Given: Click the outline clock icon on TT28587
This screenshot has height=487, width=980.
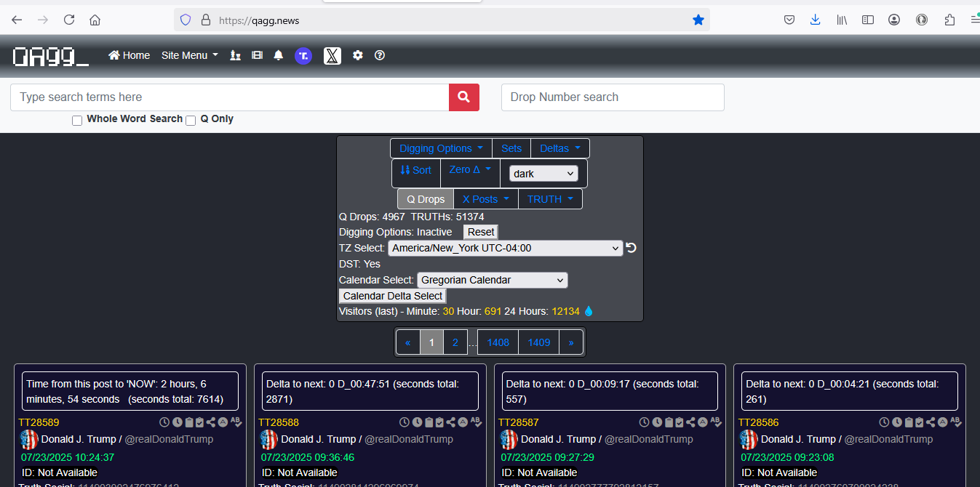Looking at the screenshot, I should [645, 422].
